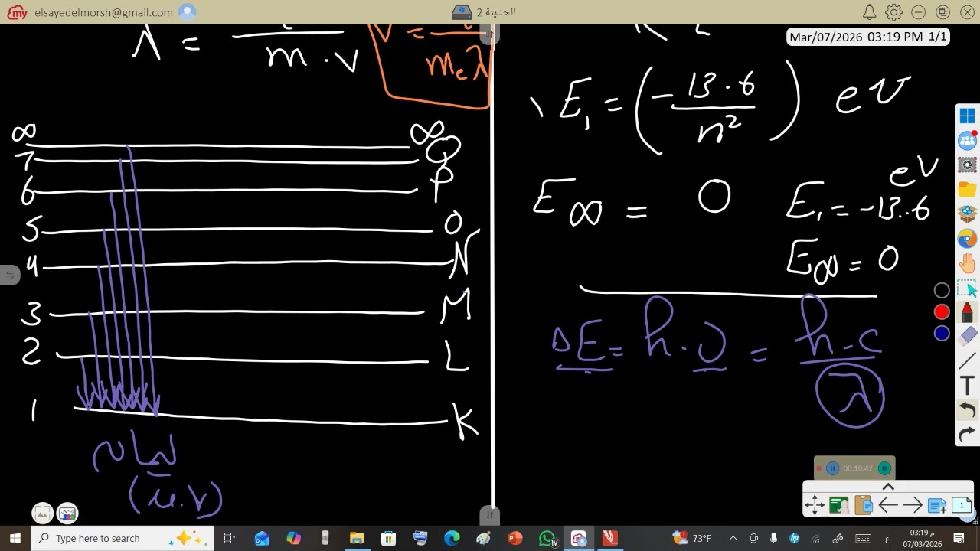Select the straight line tool

tap(967, 361)
